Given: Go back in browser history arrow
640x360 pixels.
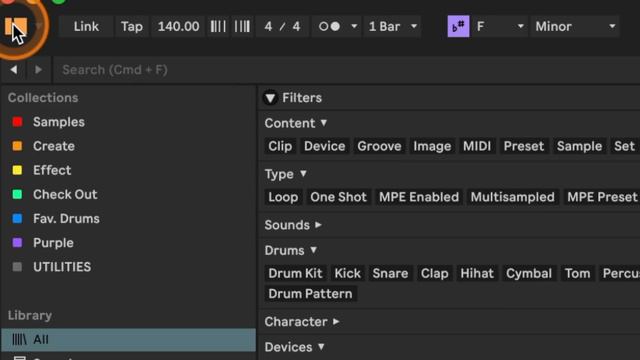Looking at the screenshot, I should [13, 70].
